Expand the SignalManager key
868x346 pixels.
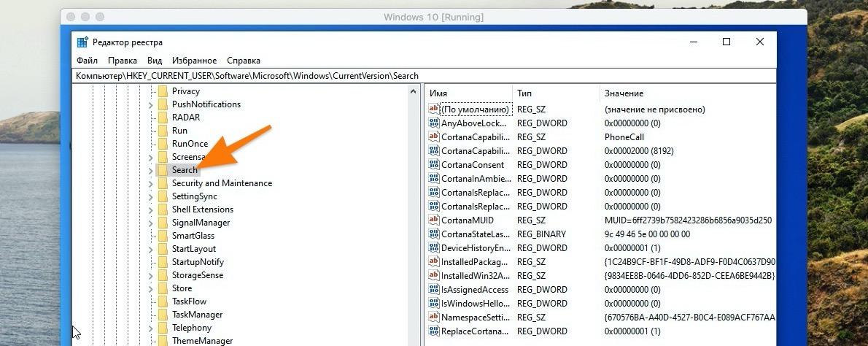tap(150, 223)
